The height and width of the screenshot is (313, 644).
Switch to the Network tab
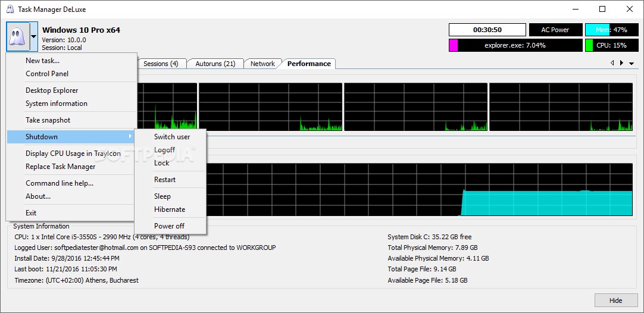click(x=262, y=64)
